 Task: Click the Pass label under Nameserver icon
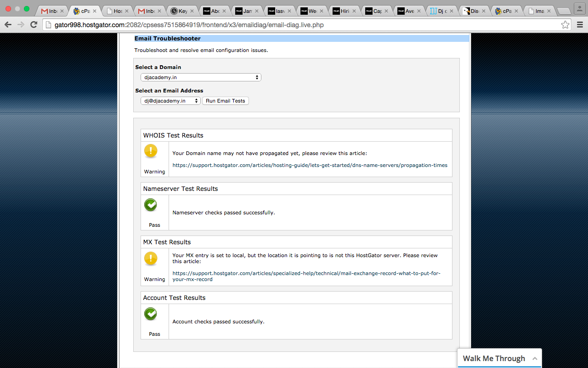pyautogui.click(x=154, y=225)
